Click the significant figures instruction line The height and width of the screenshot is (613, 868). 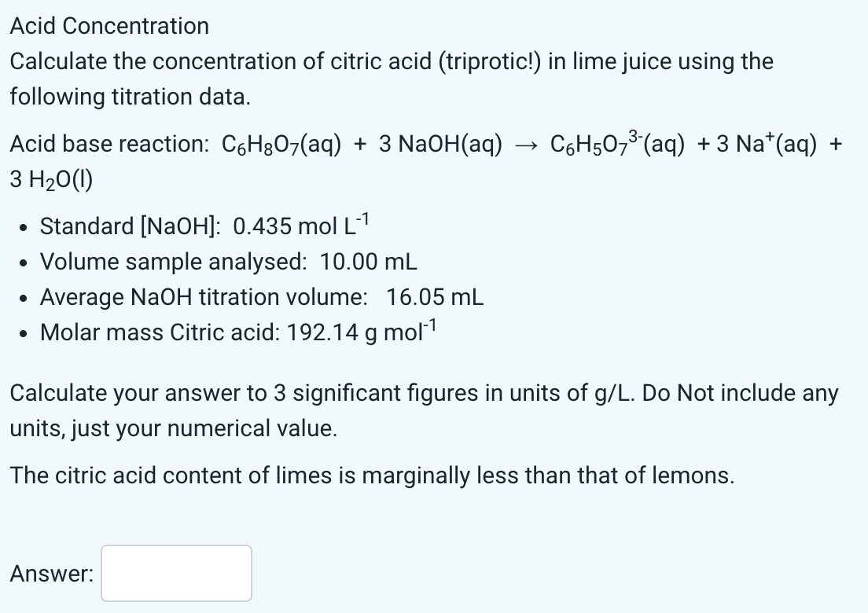(x=425, y=393)
